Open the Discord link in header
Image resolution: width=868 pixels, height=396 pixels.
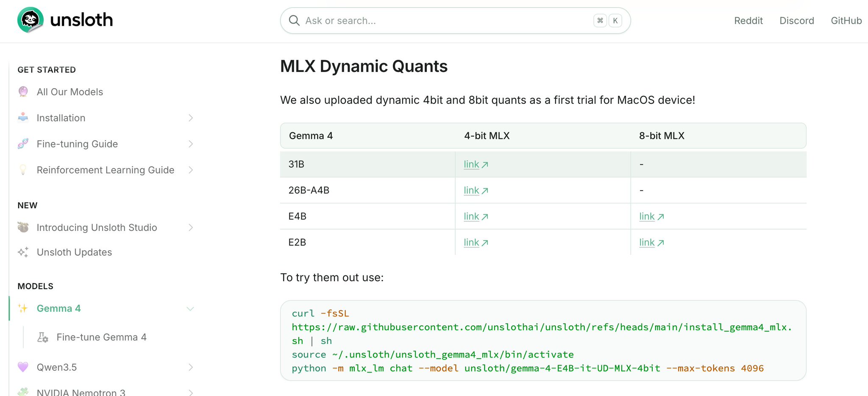click(x=797, y=20)
